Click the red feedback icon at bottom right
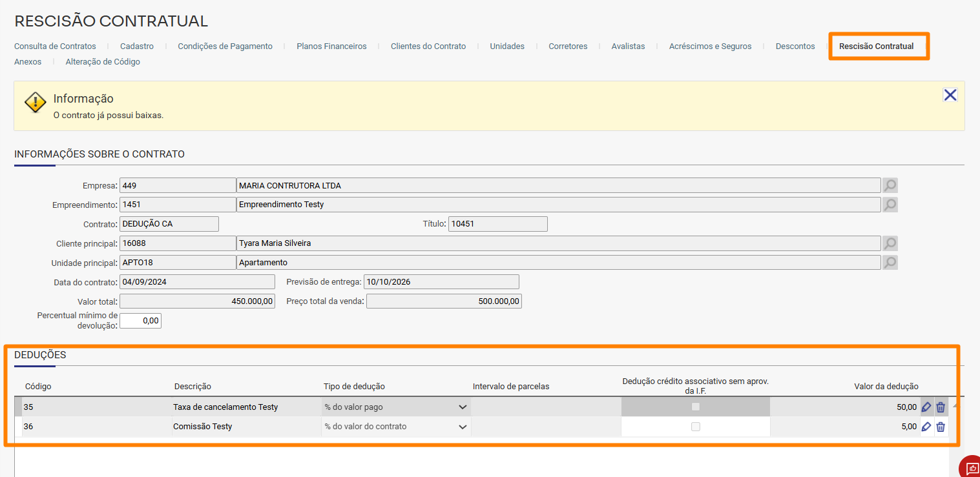 coord(971,467)
